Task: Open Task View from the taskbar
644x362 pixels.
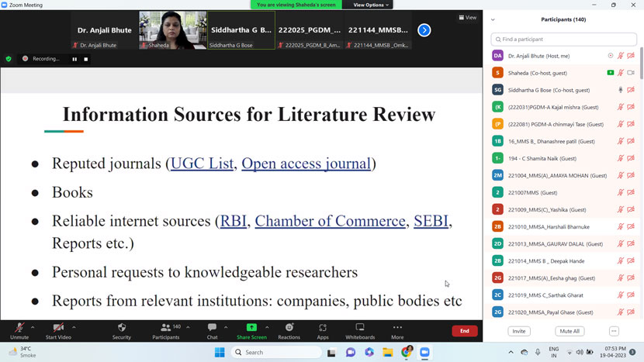Action: (x=331, y=352)
